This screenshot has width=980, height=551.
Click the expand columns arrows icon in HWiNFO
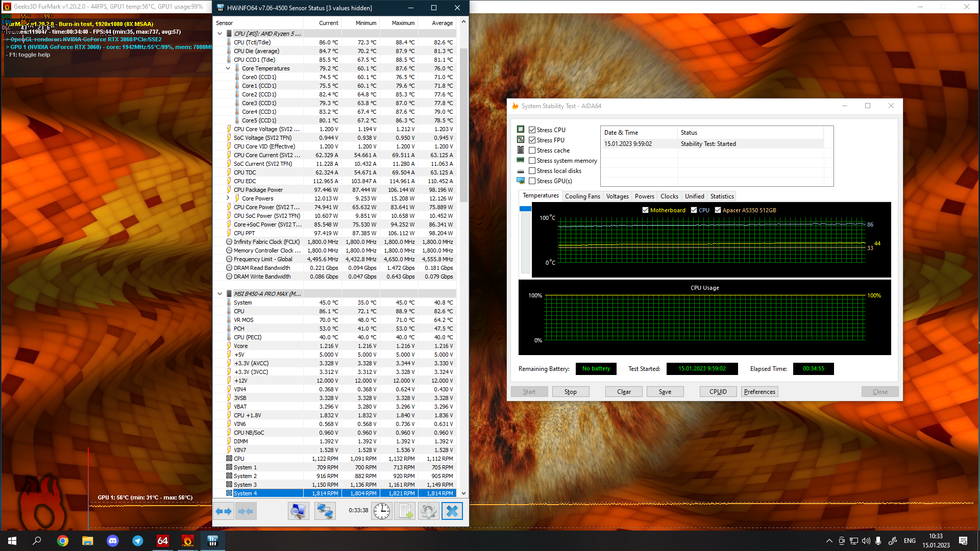[224, 511]
